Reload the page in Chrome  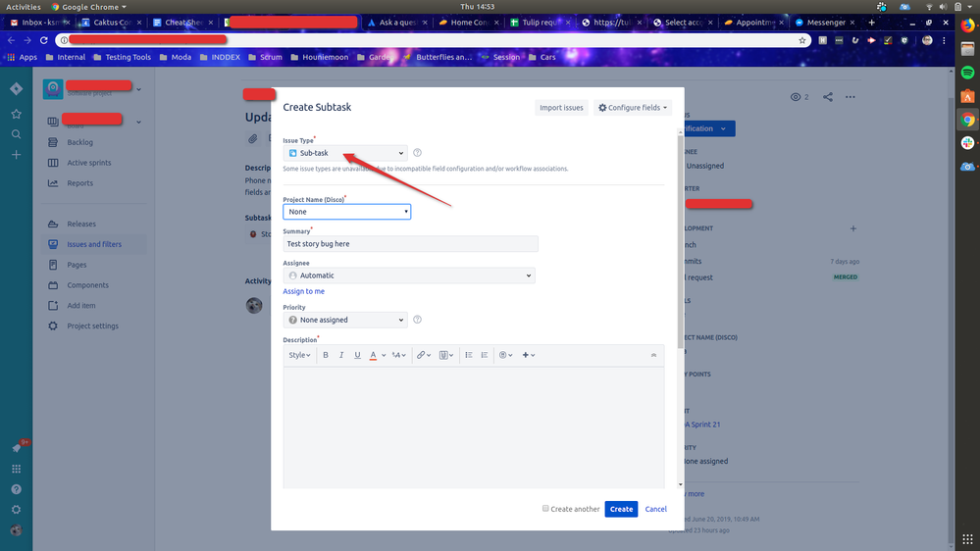[x=44, y=40]
